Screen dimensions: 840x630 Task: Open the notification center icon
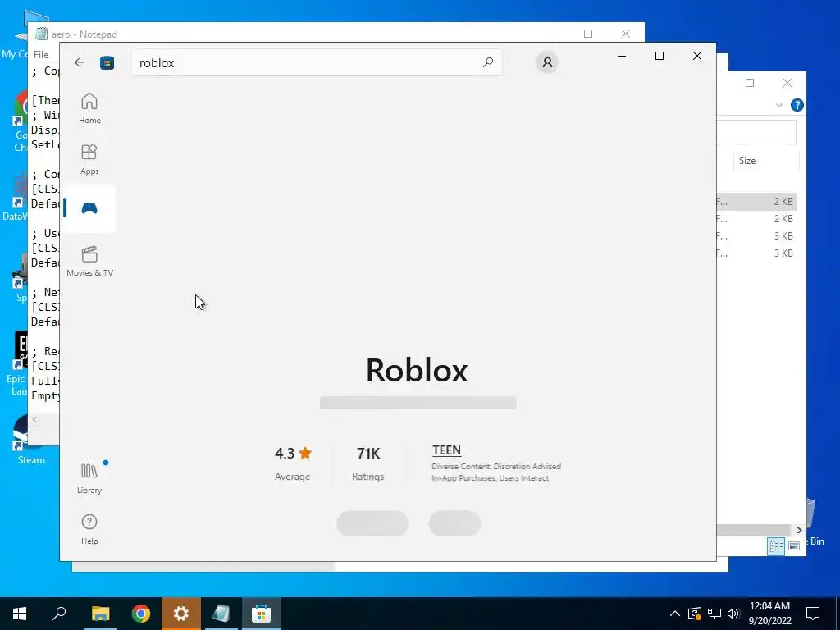click(813, 614)
